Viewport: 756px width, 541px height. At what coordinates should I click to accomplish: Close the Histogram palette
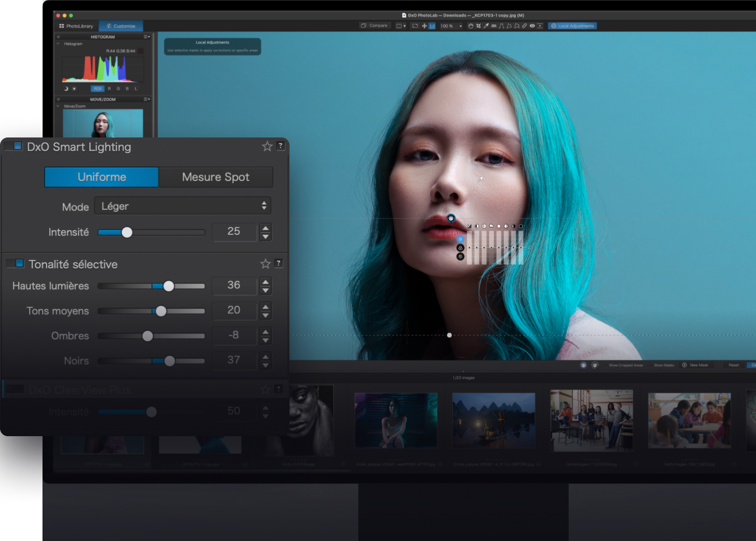[x=58, y=37]
